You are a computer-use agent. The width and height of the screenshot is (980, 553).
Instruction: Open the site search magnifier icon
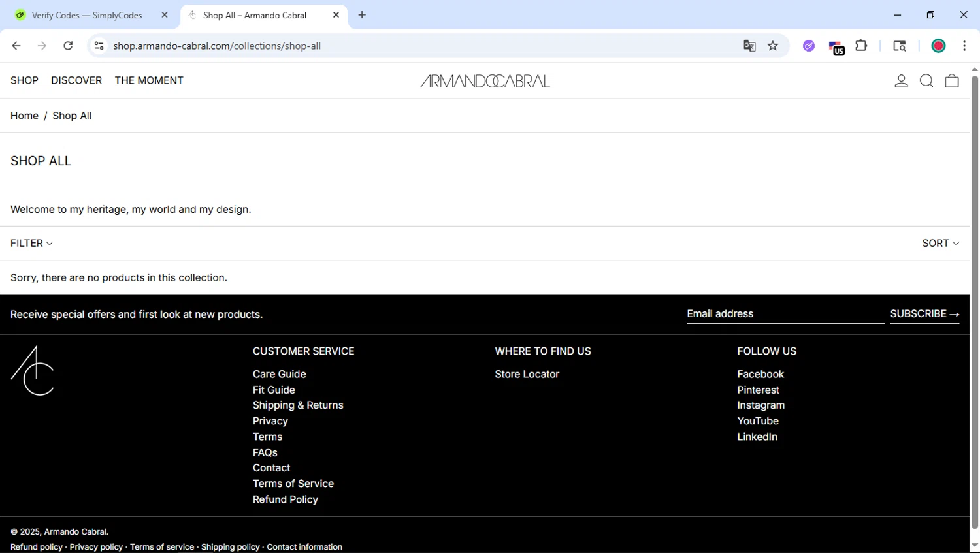coord(926,81)
